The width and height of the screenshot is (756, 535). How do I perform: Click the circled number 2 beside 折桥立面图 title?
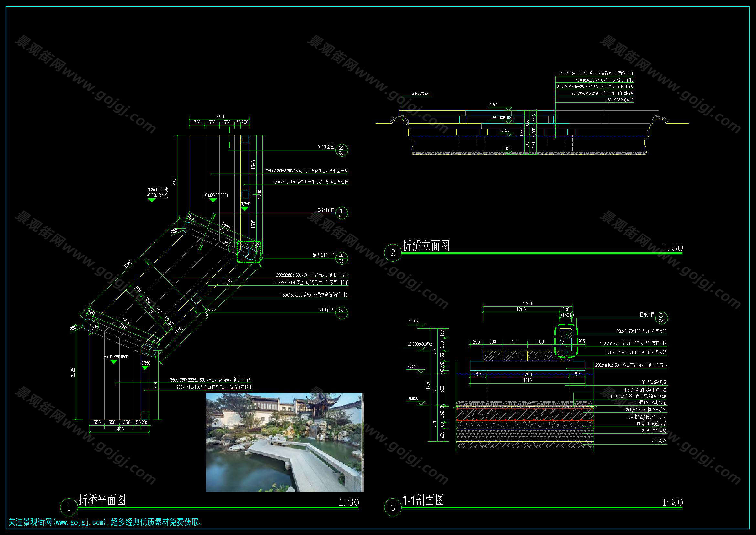[392, 253]
